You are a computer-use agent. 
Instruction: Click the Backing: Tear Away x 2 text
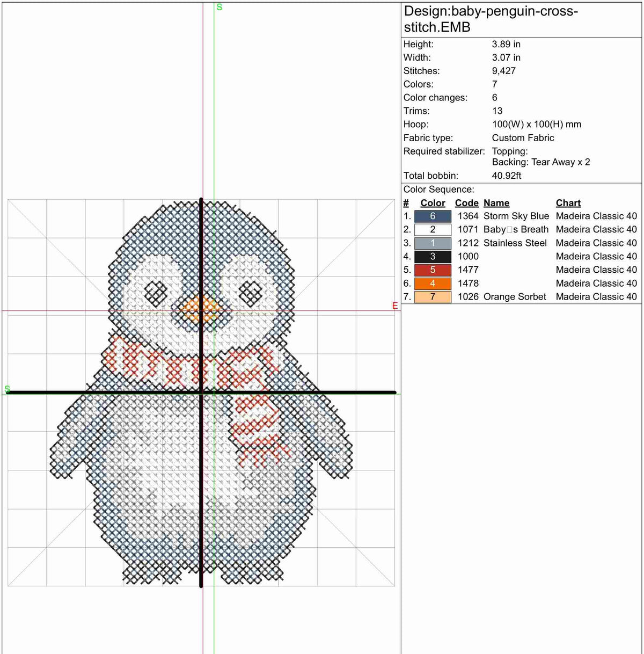(x=541, y=162)
